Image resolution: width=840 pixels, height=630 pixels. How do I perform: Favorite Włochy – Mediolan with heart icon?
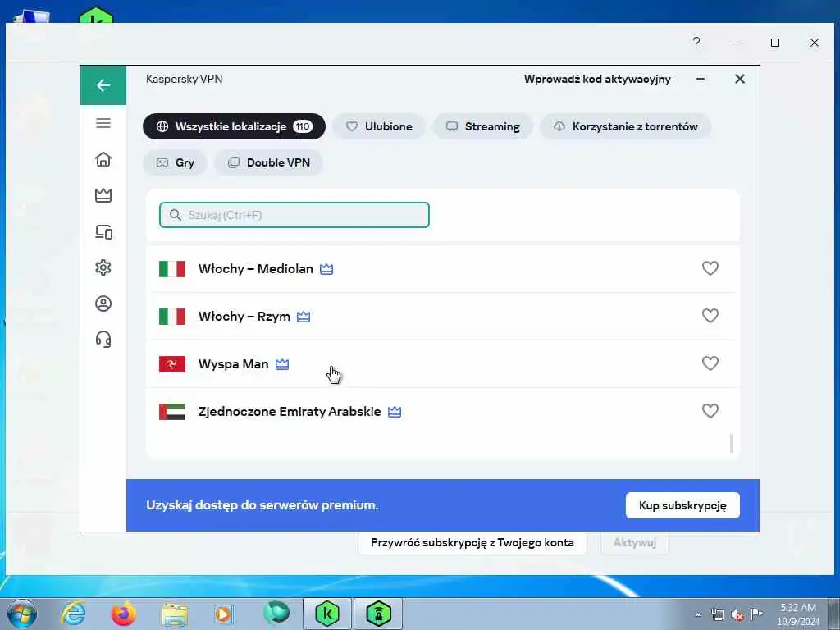tap(710, 268)
